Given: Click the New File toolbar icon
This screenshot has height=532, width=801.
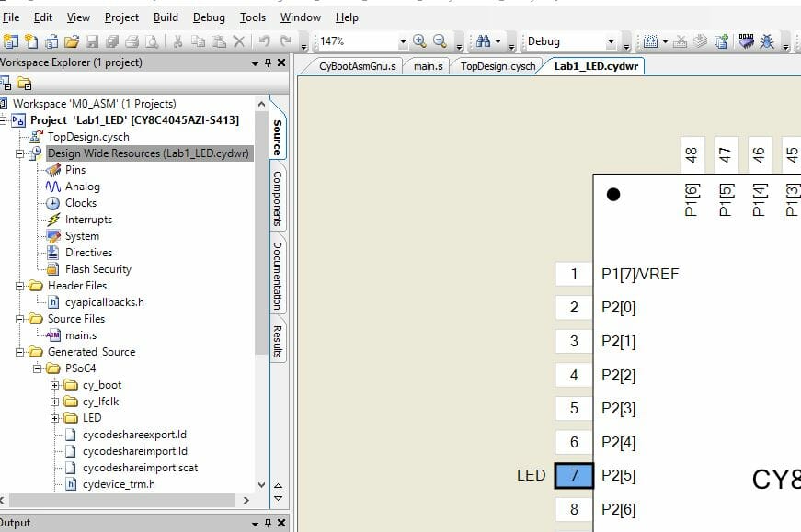Looking at the screenshot, I should tap(31, 41).
